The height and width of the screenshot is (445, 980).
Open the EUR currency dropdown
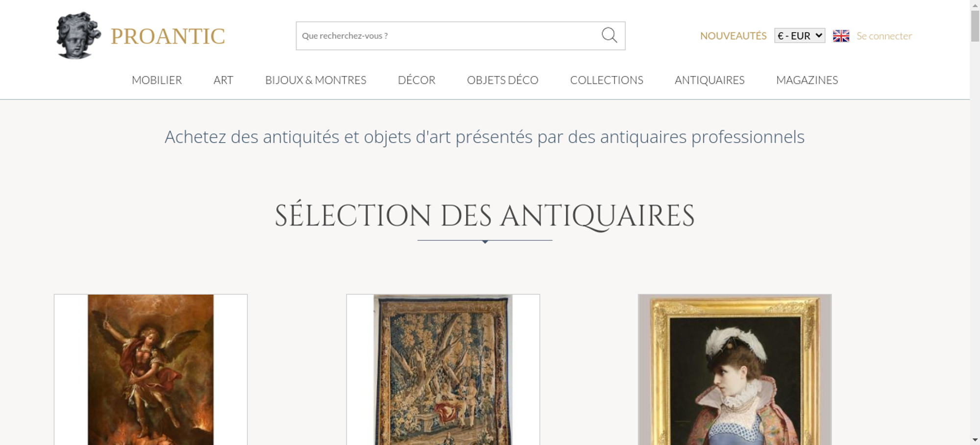800,36
